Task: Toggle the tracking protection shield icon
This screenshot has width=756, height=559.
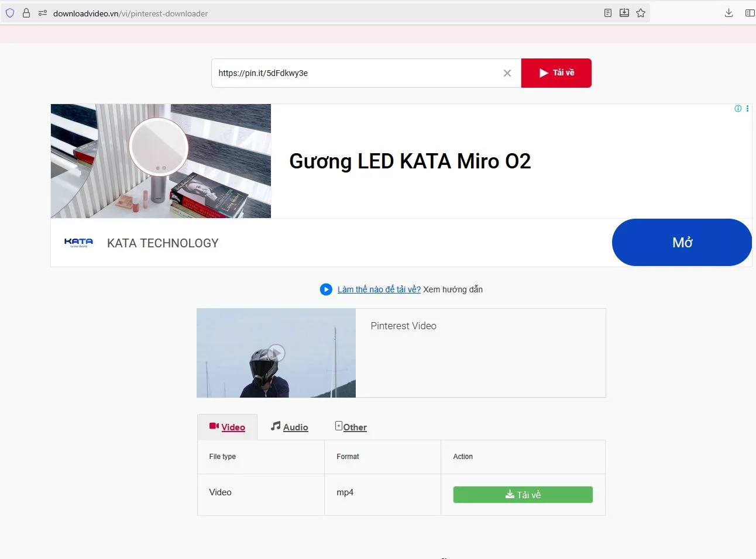Action: (9, 12)
